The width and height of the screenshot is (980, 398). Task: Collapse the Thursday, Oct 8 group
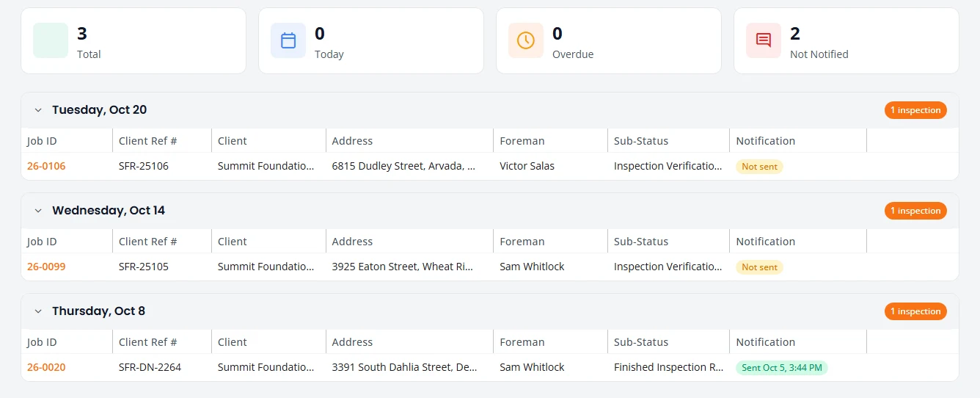[x=38, y=311]
